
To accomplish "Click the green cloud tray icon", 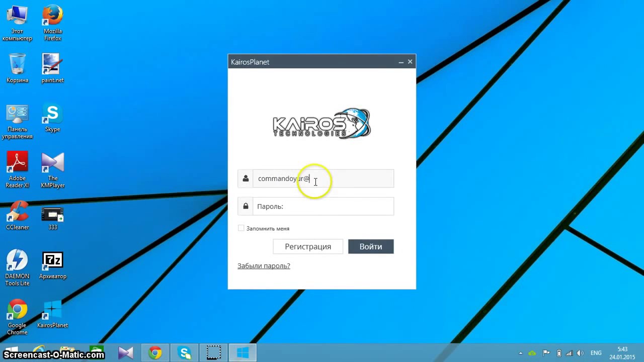I will click(532, 353).
